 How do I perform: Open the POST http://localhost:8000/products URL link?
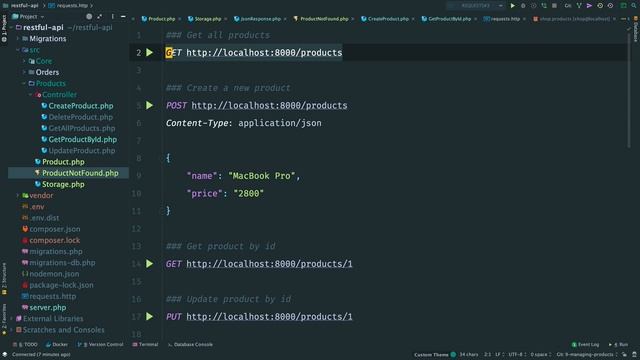pyautogui.click(x=269, y=106)
